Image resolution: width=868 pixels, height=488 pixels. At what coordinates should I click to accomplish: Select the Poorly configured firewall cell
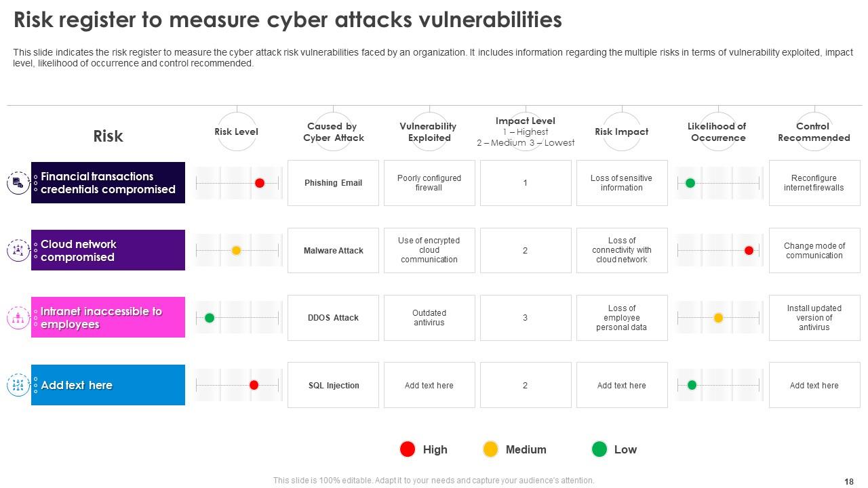click(429, 183)
